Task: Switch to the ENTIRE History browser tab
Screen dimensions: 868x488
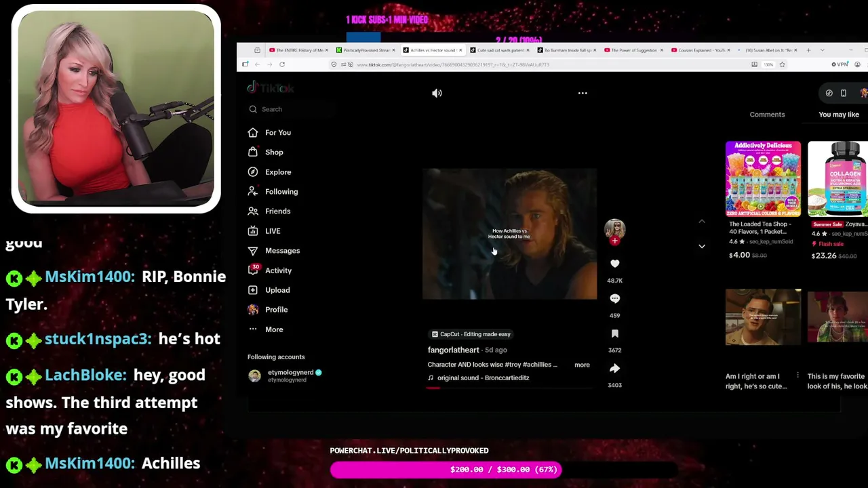Action: (298, 50)
